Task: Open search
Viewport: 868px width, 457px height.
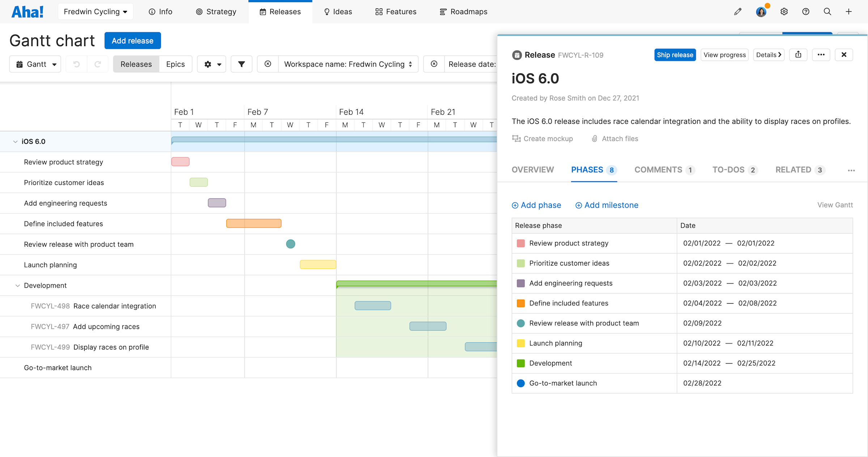Action: click(x=827, y=11)
